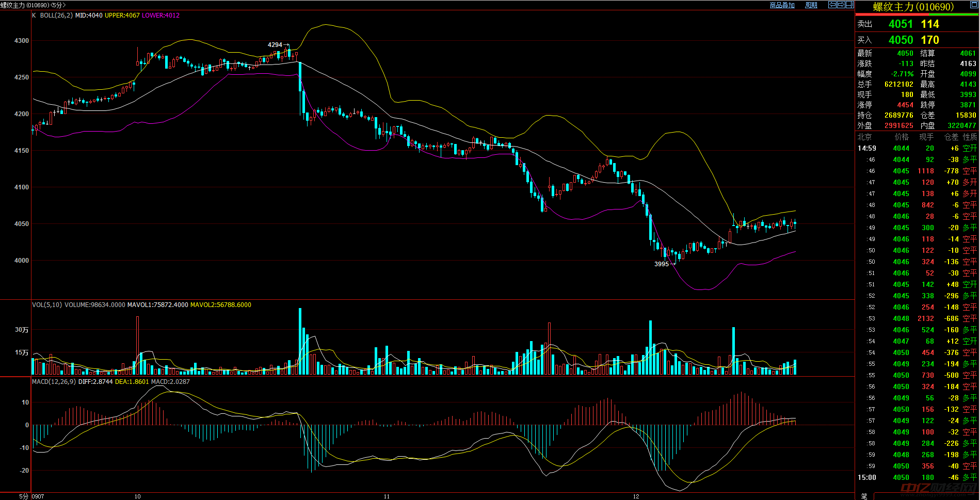Viewport: 980px width, 500px height.
Task: Click the 5分 period label at bottom
Action: [x=24, y=496]
